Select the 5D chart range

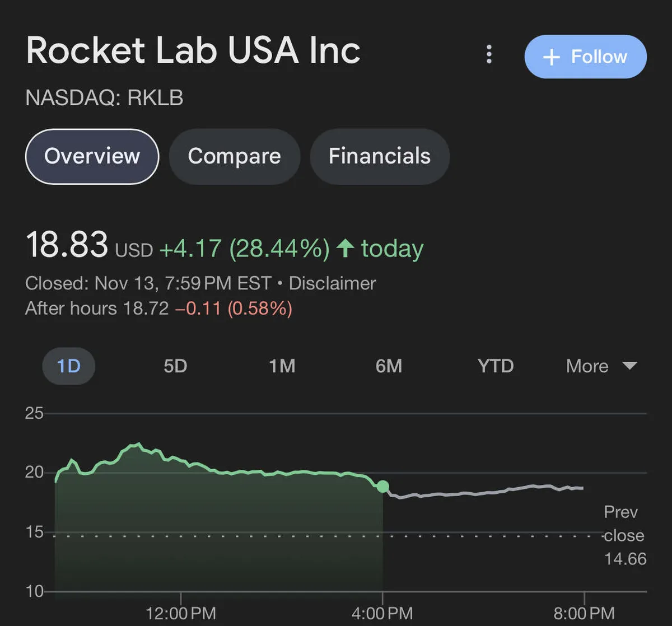[175, 366]
